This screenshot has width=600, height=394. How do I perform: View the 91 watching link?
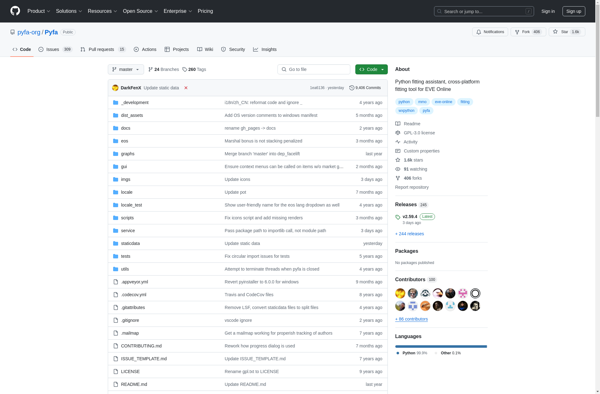(411, 169)
